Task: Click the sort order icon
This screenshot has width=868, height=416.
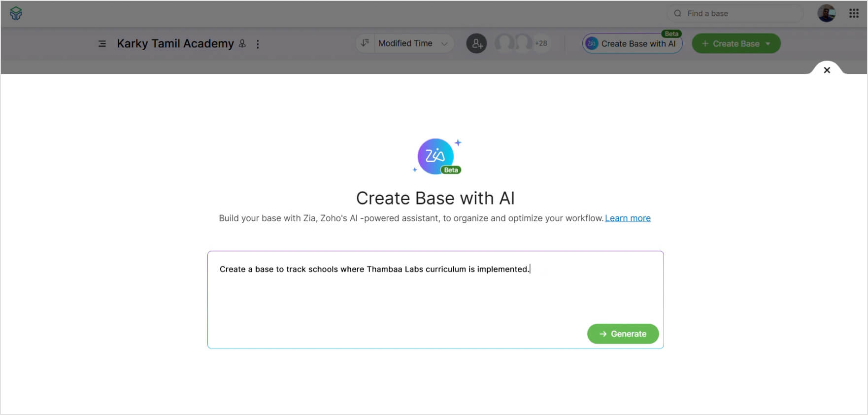Action: [365, 43]
